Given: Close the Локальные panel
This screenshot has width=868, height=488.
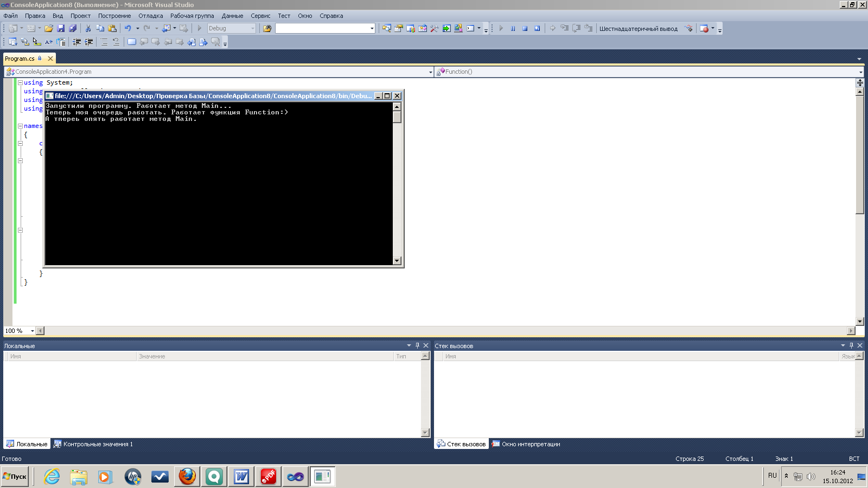Looking at the screenshot, I should coord(426,345).
